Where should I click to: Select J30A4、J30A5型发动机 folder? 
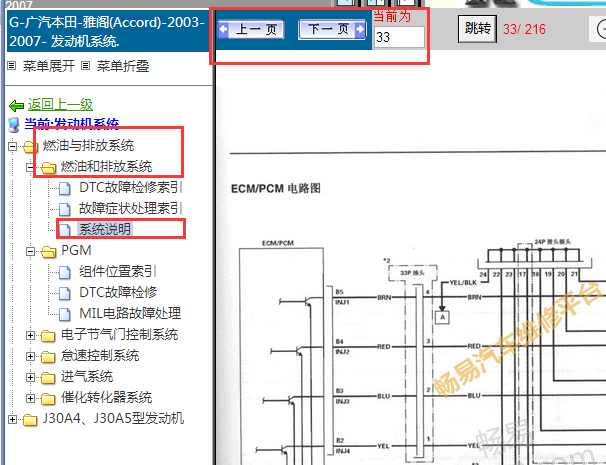coord(113,418)
